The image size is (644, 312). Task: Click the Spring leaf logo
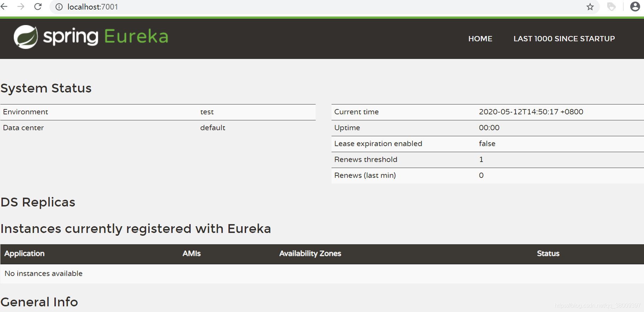pos(26,37)
